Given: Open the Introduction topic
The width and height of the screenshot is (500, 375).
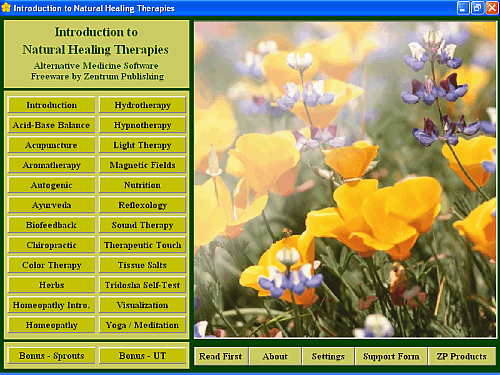Looking at the screenshot, I should point(52,105).
